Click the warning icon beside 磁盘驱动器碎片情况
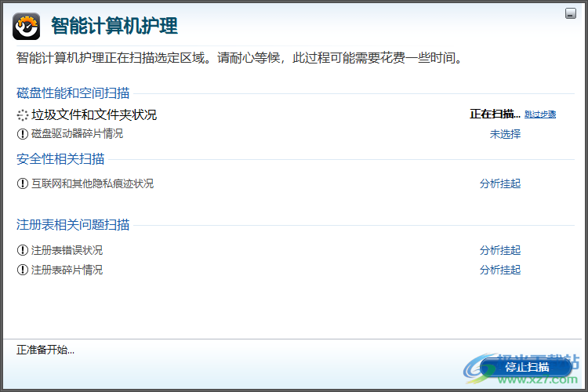This screenshot has height=392, width=588. pyautogui.click(x=23, y=134)
